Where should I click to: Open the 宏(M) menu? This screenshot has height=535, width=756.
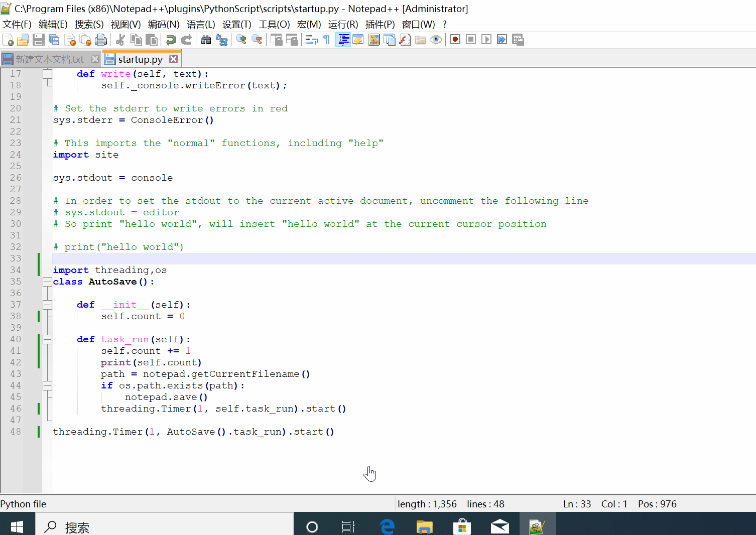tap(309, 25)
